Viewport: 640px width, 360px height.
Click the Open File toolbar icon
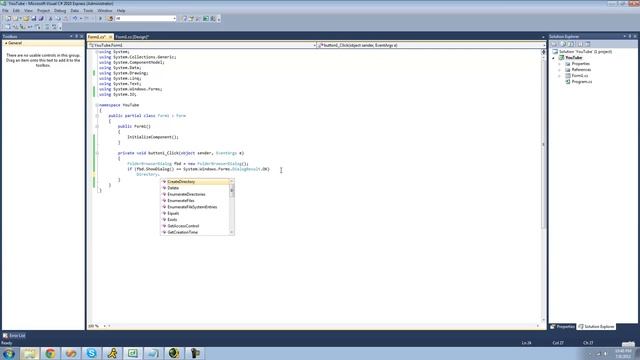pos(26,18)
